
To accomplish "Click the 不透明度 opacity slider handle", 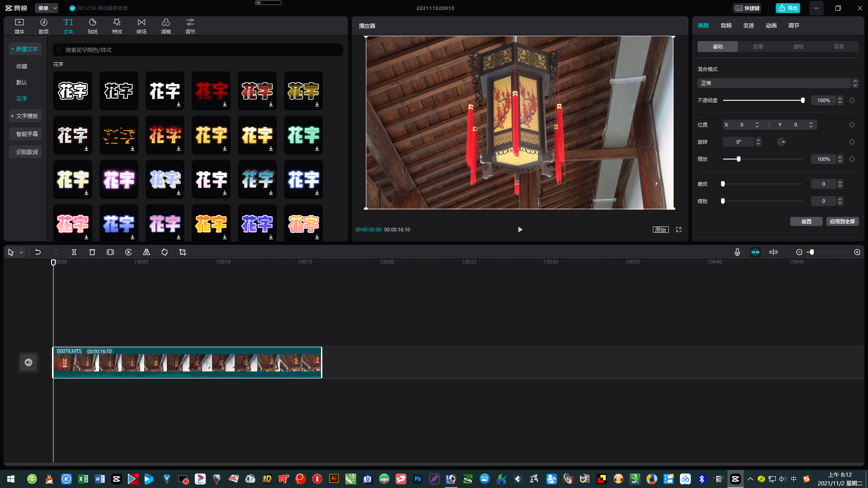I will (x=803, y=100).
